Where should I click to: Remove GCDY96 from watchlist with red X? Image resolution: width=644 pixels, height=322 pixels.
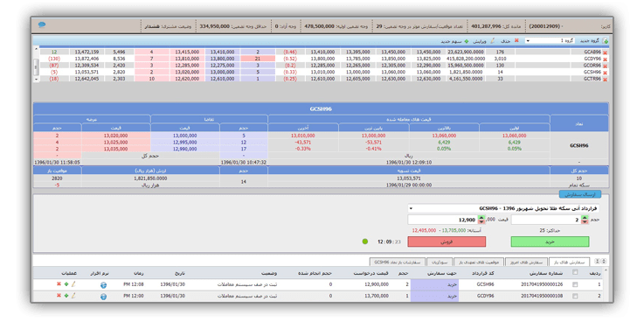coord(605,59)
